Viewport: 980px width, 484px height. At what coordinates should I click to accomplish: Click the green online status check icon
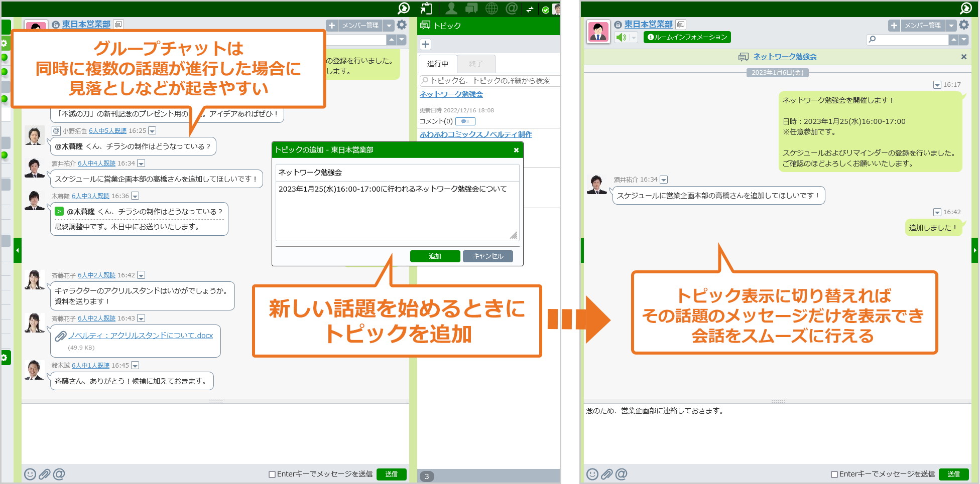(x=546, y=10)
